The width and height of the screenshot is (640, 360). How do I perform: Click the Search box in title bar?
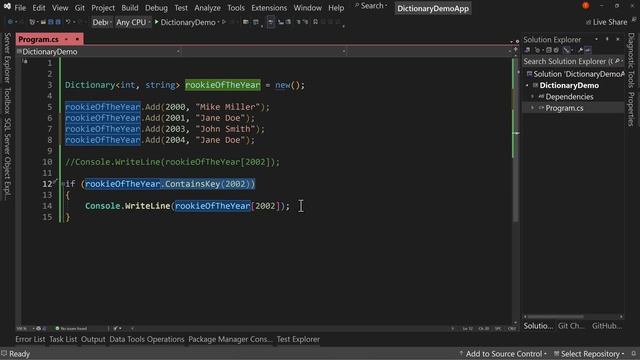click(371, 6)
